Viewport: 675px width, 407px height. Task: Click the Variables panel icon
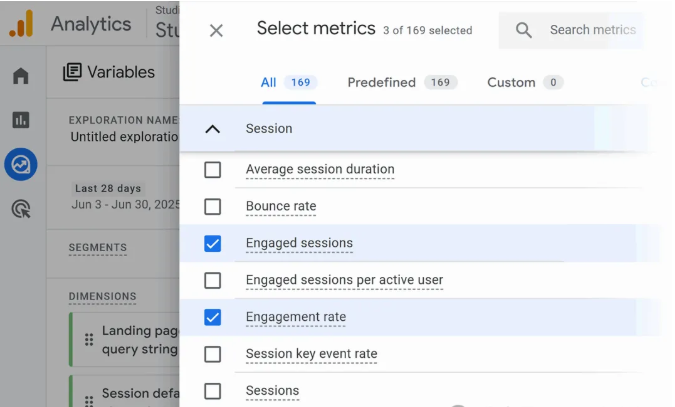(x=72, y=72)
